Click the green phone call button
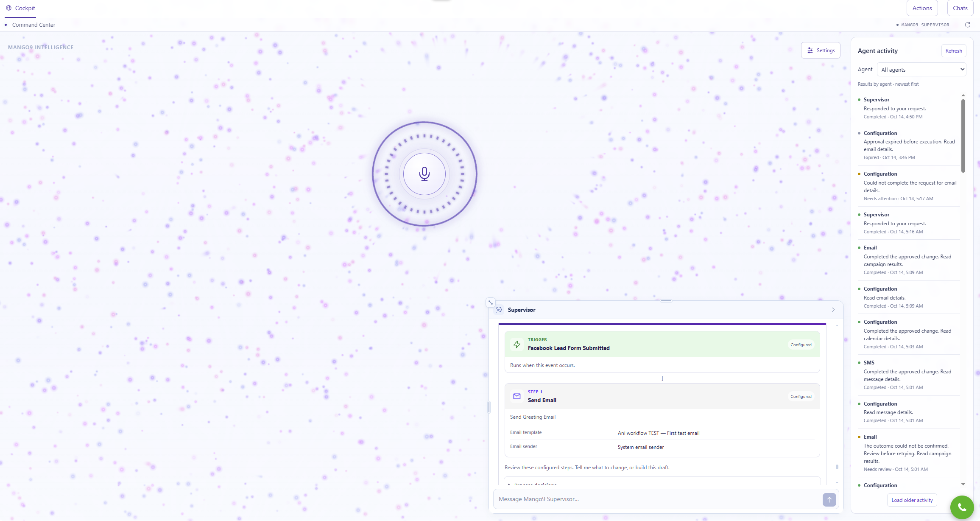 [x=962, y=507]
